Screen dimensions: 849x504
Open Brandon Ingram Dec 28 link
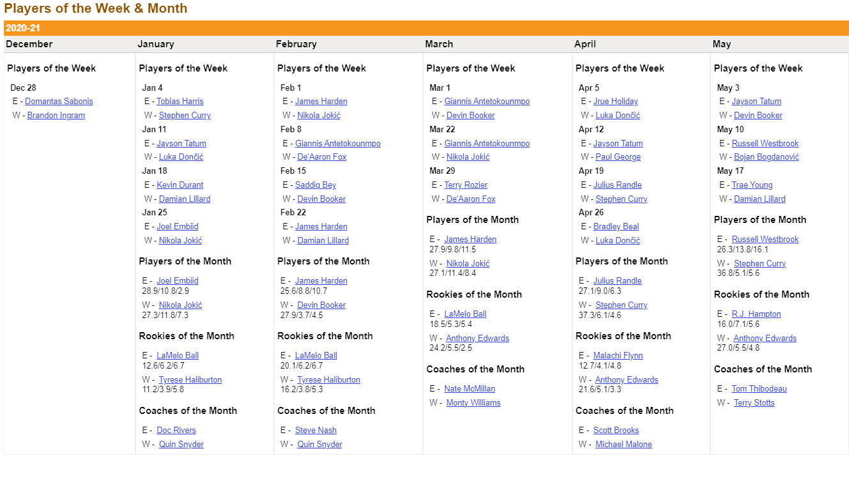(56, 116)
